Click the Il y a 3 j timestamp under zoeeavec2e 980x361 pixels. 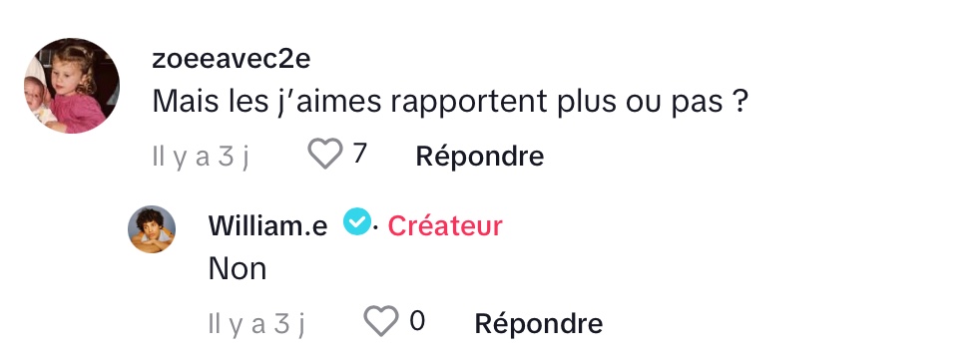pyautogui.click(x=201, y=157)
